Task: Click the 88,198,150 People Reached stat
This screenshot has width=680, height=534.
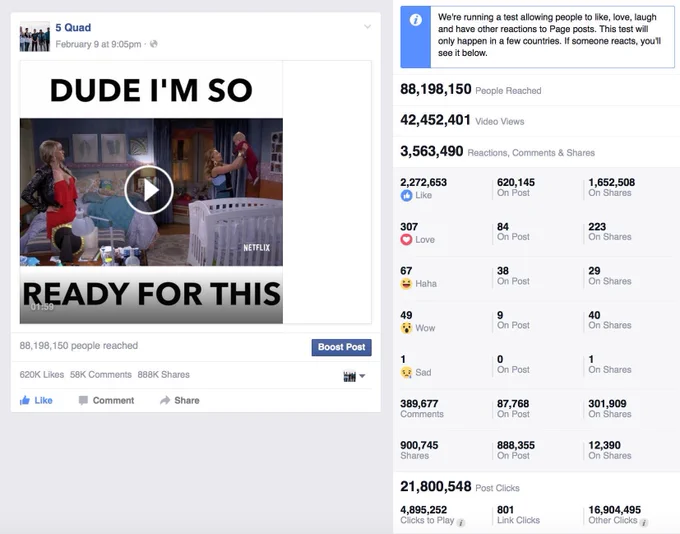Action: pyautogui.click(x=471, y=89)
